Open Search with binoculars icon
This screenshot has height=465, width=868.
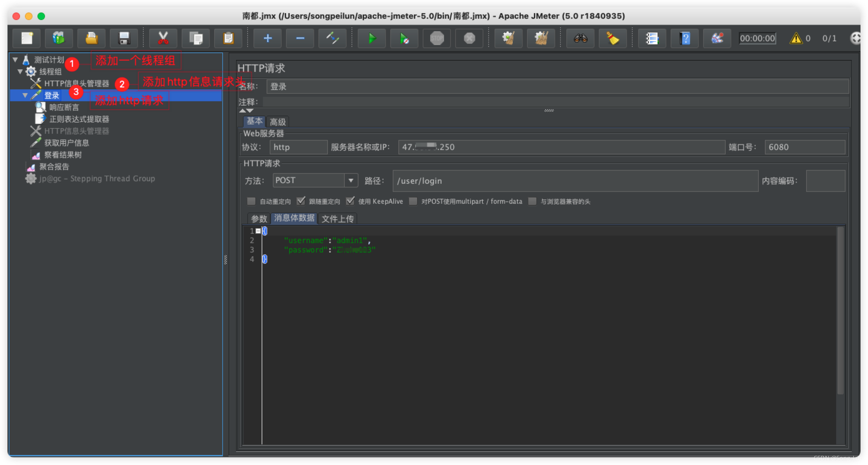580,38
